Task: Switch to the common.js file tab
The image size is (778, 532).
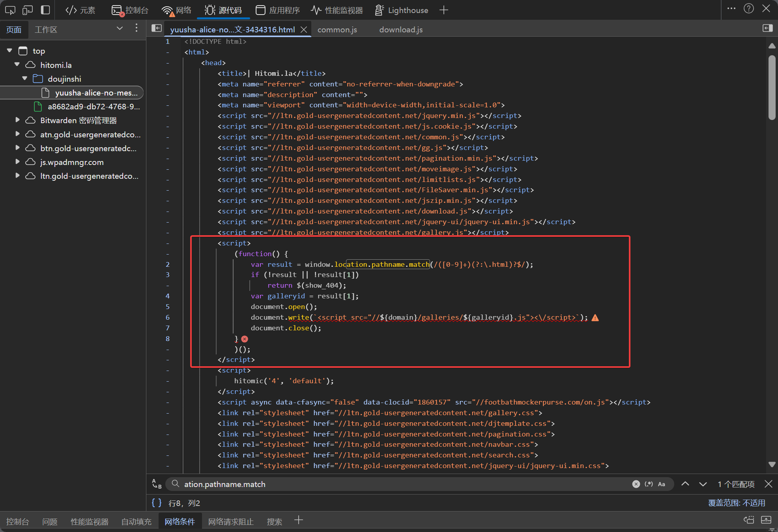Action: [x=337, y=30]
